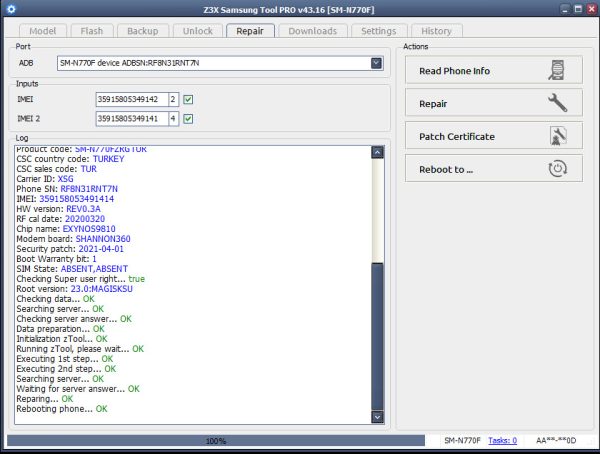The height and width of the screenshot is (454, 600).
Task: Click log line Reparing... OK
Action: point(45,399)
